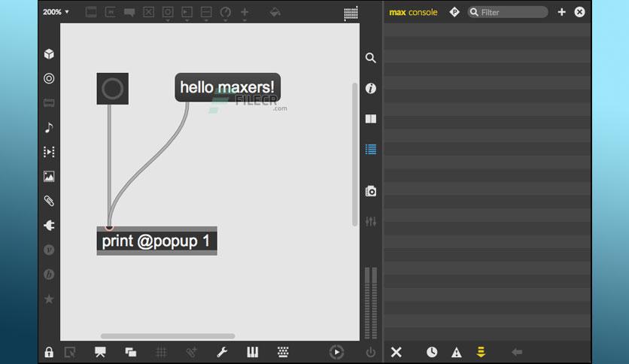Toggle the yellow down-arrow icon in console
The height and width of the screenshot is (364, 629).
[481, 353]
